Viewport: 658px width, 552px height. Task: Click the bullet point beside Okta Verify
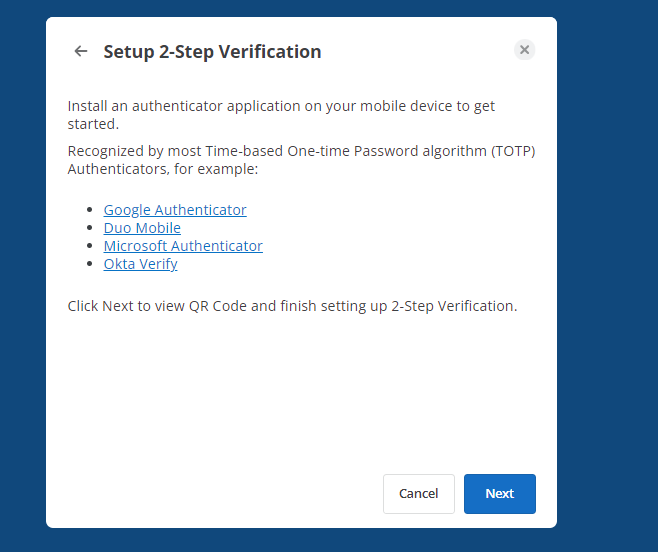point(89,264)
